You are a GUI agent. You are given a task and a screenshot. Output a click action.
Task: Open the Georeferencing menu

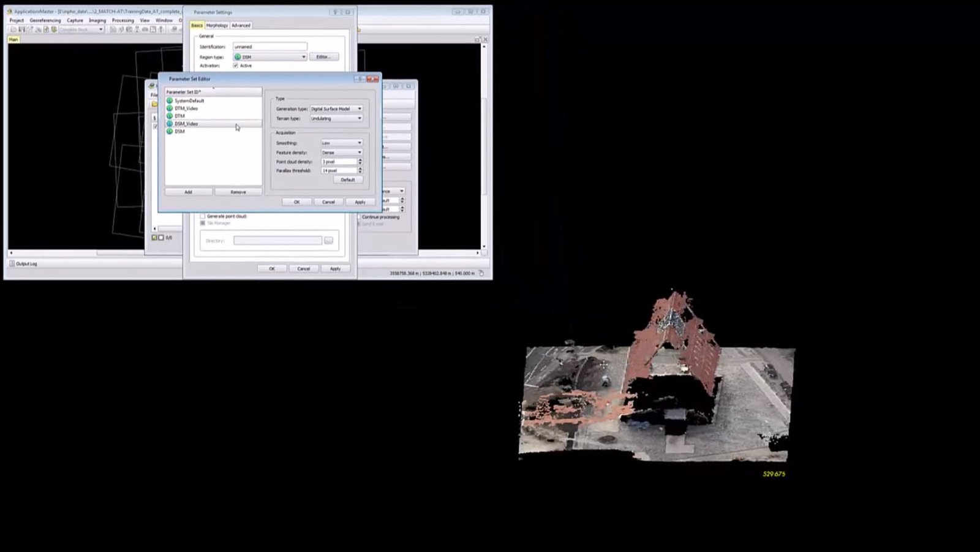[45, 20]
